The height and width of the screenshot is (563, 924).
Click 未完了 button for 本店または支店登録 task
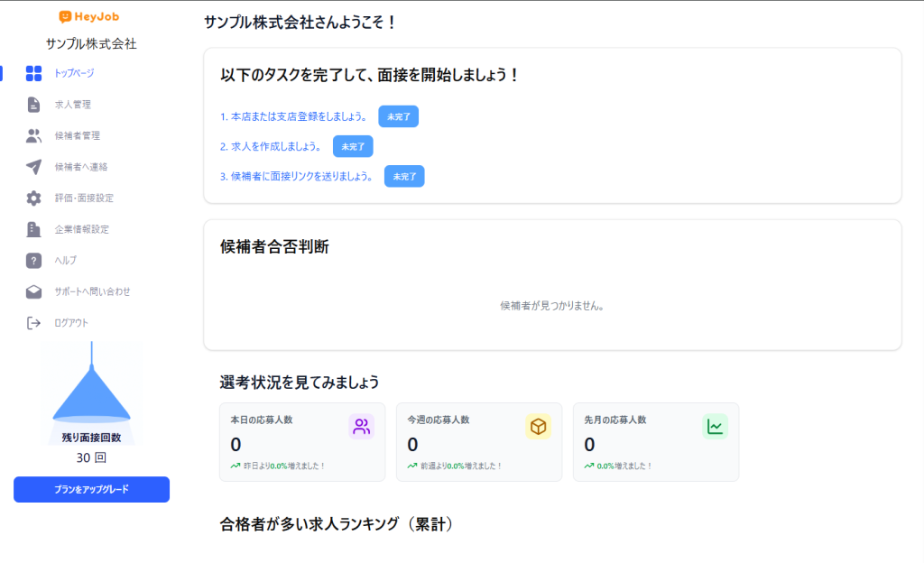398,116
